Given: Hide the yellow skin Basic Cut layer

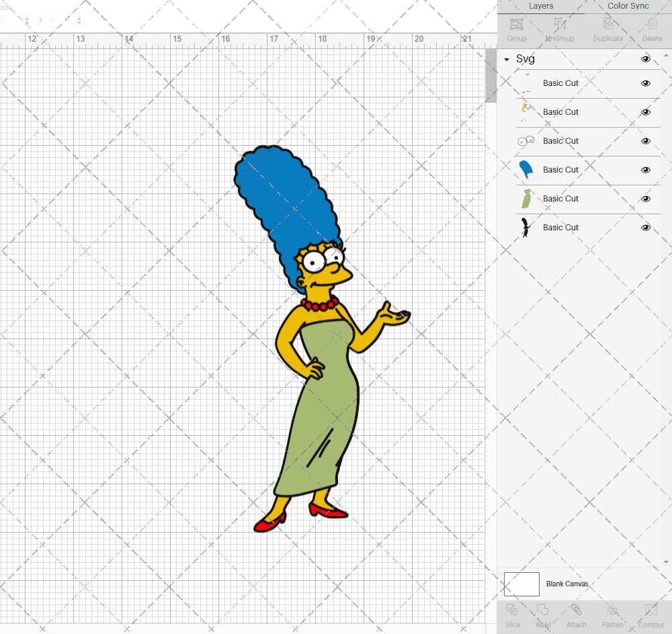Looking at the screenshot, I should (x=645, y=112).
